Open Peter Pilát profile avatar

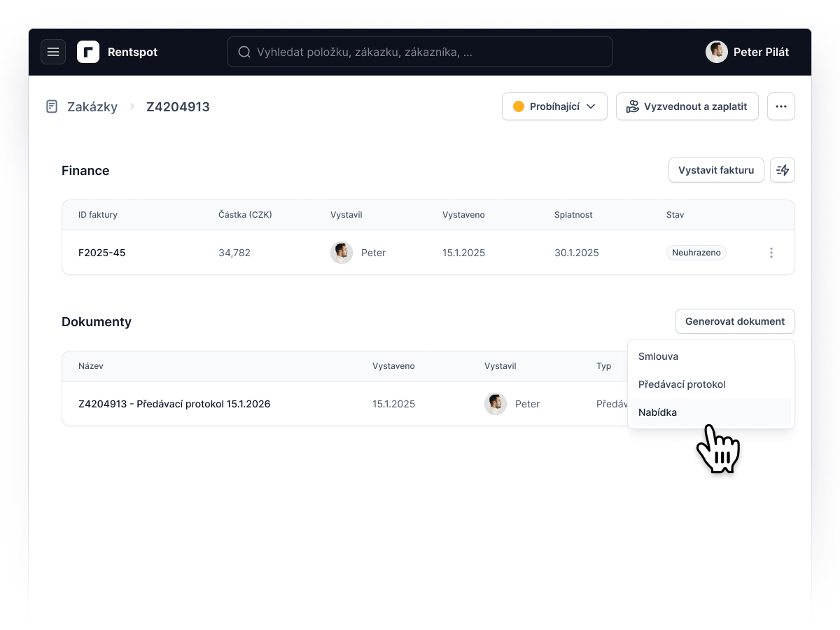(717, 52)
